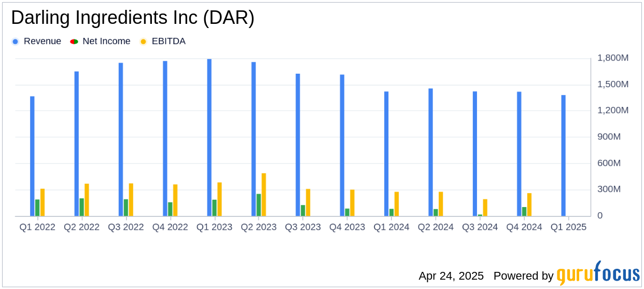644x289 pixels.
Task: Click the Apr 24, 2025 date text
Action: 451,276
